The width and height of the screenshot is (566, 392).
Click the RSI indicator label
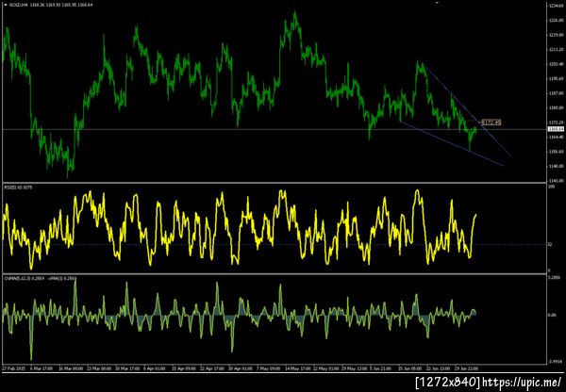18,188
